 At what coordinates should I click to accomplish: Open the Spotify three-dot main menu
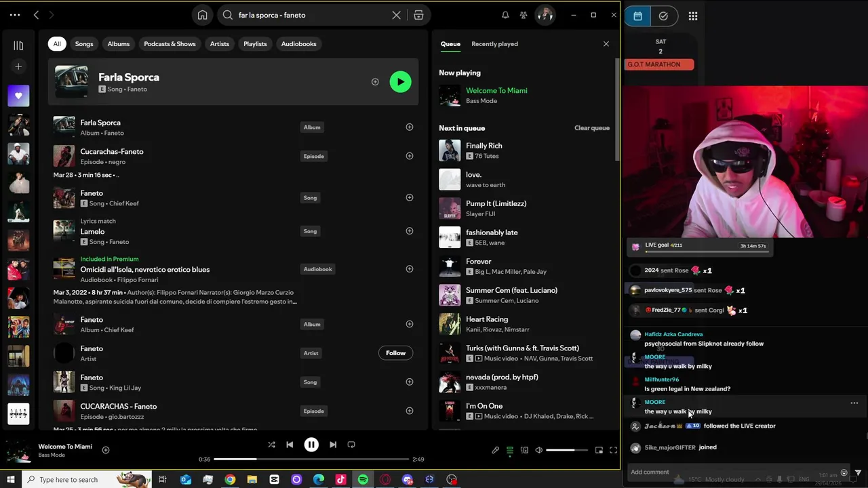point(15,15)
